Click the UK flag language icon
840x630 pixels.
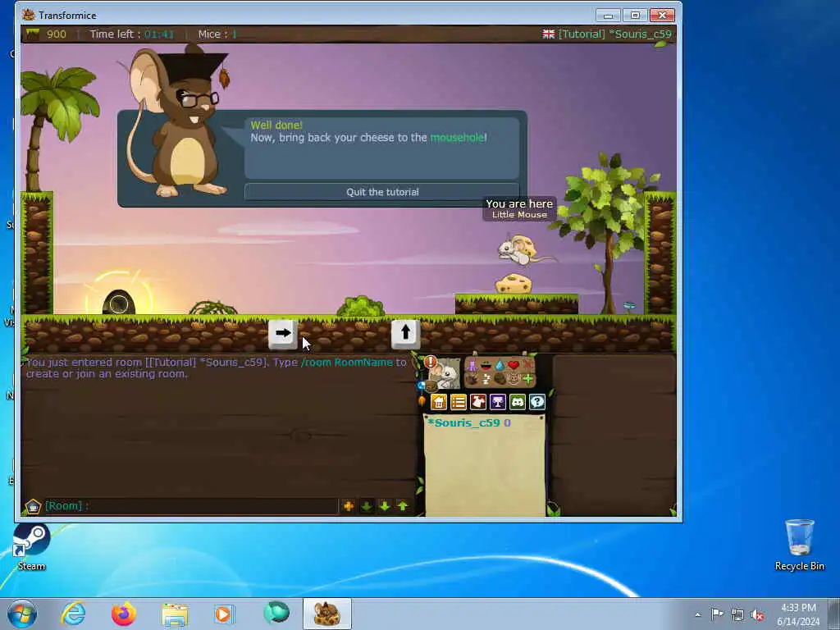(x=549, y=34)
